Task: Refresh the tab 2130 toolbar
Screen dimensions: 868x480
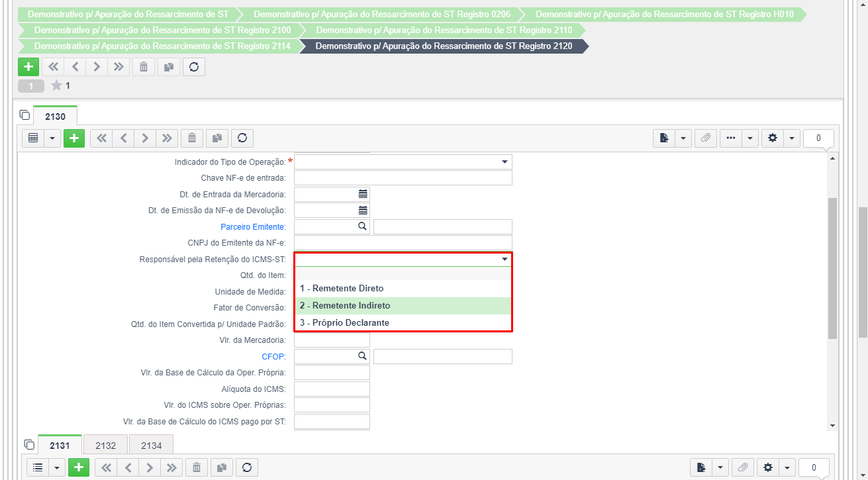Action: pyautogui.click(x=242, y=138)
